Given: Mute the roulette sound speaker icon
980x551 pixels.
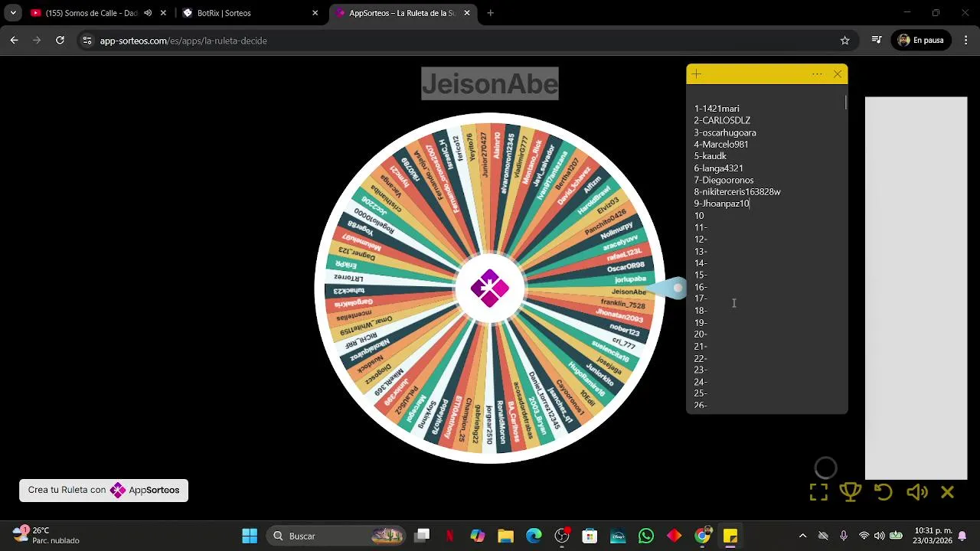Looking at the screenshot, I should (x=916, y=492).
